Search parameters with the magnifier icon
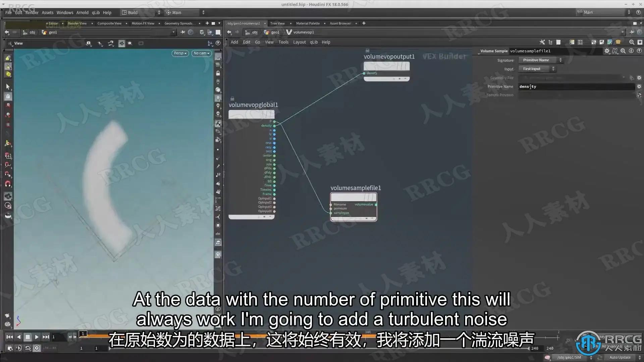The width and height of the screenshot is (644, 362). click(x=623, y=51)
